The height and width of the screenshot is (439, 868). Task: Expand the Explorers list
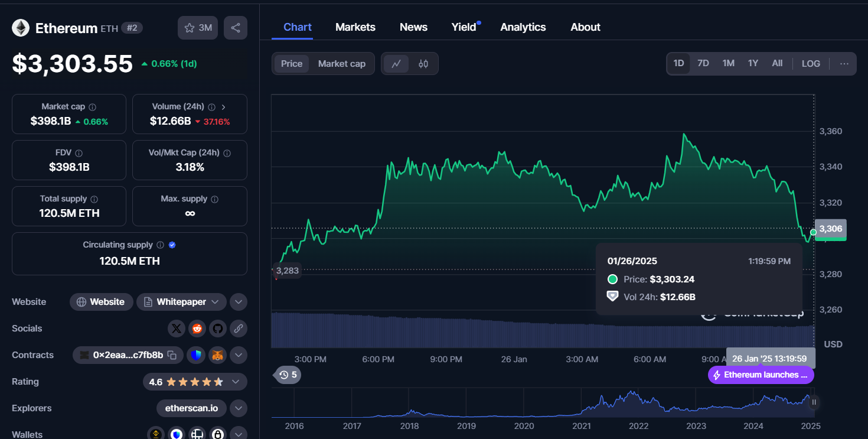(239, 408)
